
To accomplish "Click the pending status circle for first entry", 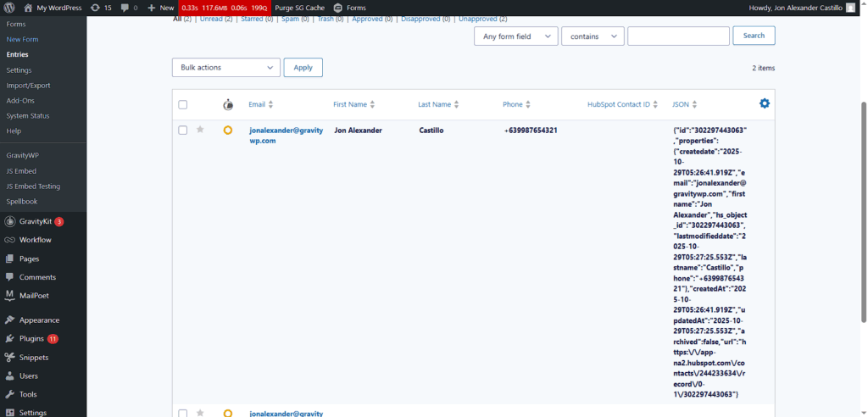I will pyautogui.click(x=227, y=131).
